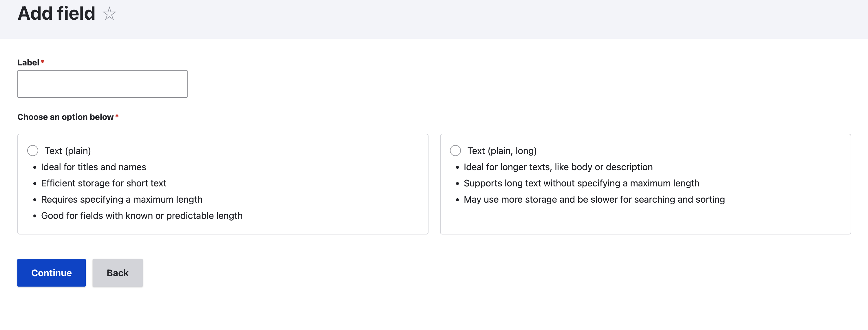Click "Supports long text without specifying" bullet
Image resolution: width=868 pixels, height=330 pixels.
click(x=581, y=183)
